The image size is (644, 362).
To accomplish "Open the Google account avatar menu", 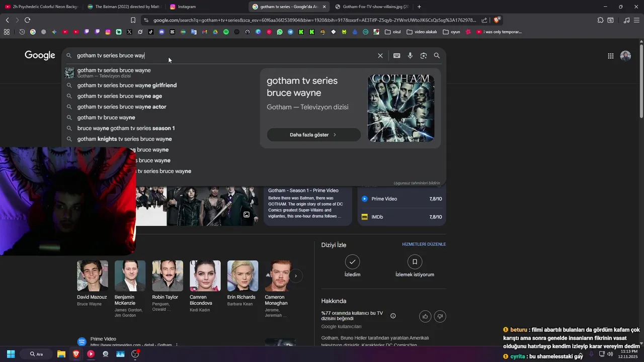I will click(625, 56).
